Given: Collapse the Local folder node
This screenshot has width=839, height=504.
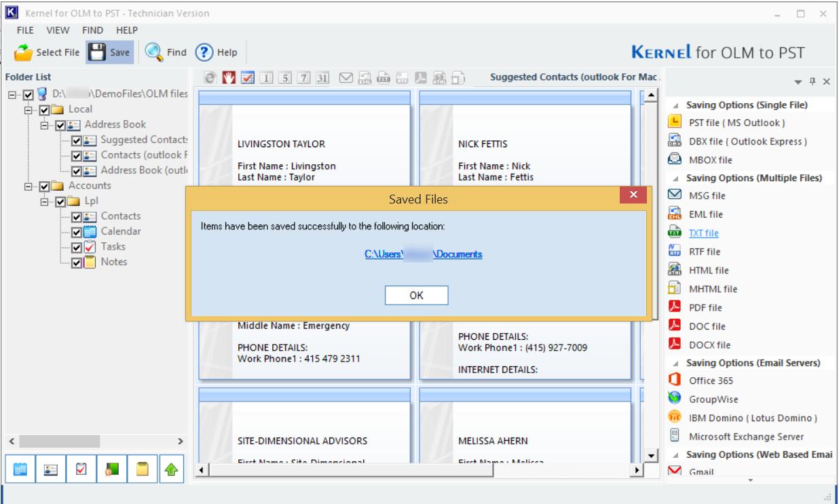Looking at the screenshot, I should [x=28, y=110].
